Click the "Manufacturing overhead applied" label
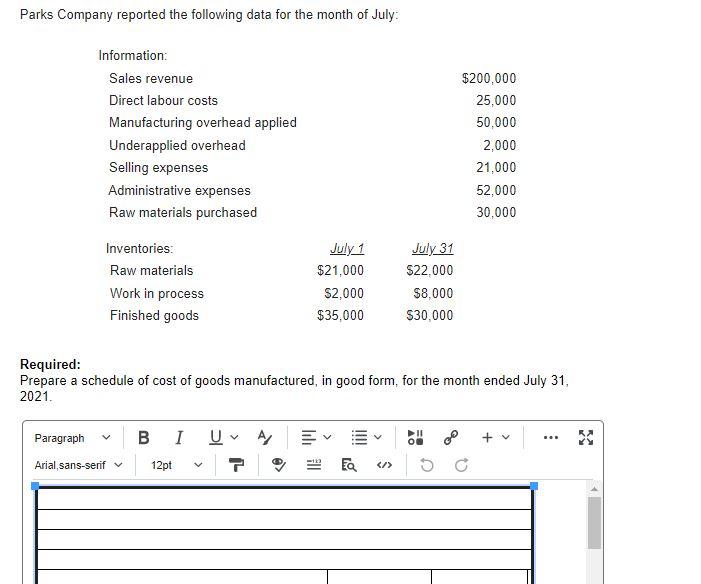 (x=203, y=122)
